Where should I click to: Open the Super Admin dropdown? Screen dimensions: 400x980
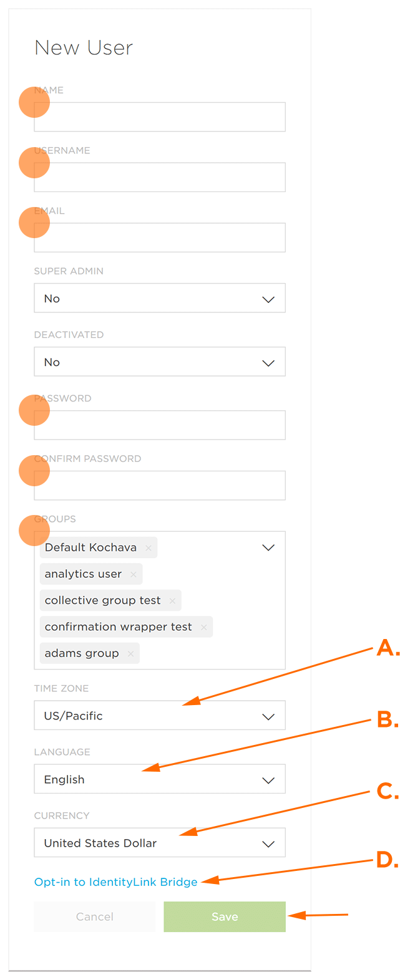pyautogui.click(x=160, y=299)
